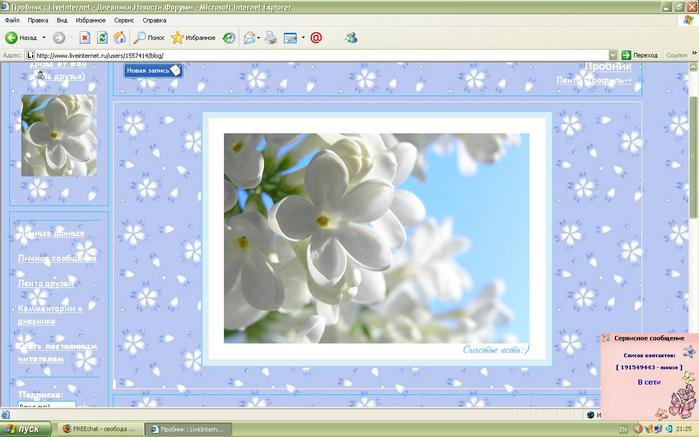699x437 pixels.
Task: Click the page icon in status bar
Action: [x=5, y=415]
